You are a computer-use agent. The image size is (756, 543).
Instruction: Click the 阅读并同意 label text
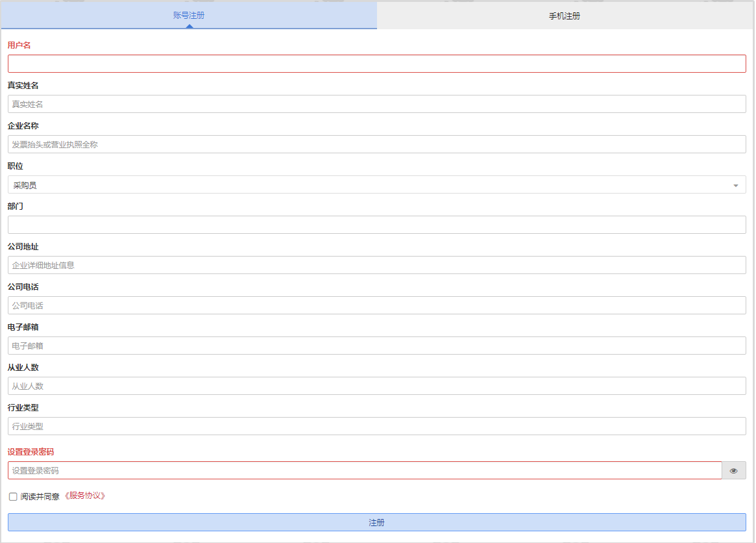pyautogui.click(x=40, y=497)
